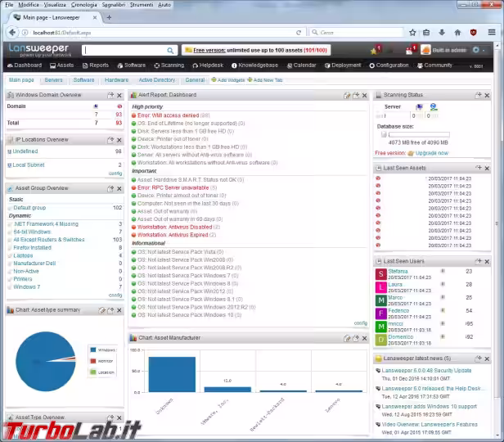
Task: Open the Segnalibri menu in Firefox
Action: [x=114, y=5]
